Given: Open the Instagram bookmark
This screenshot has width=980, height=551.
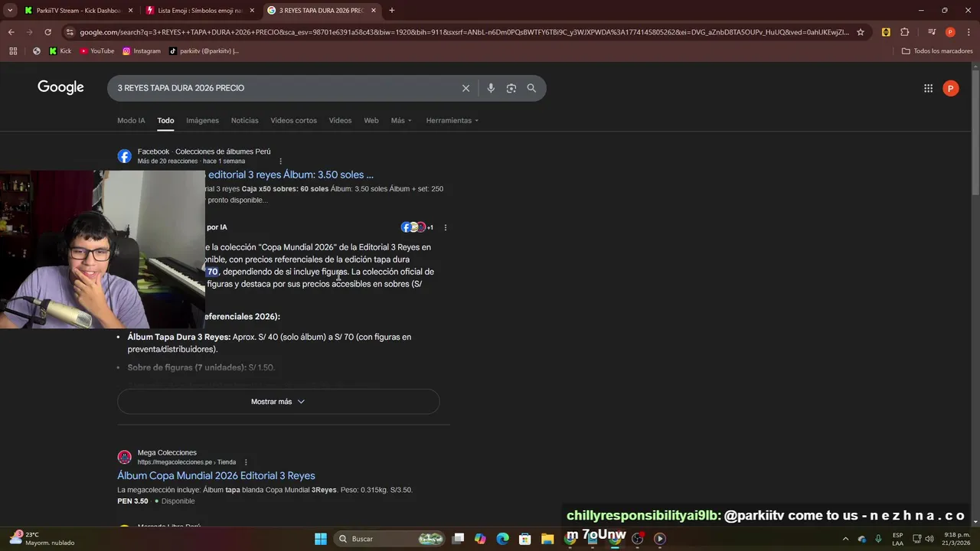Looking at the screenshot, I should point(142,51).
